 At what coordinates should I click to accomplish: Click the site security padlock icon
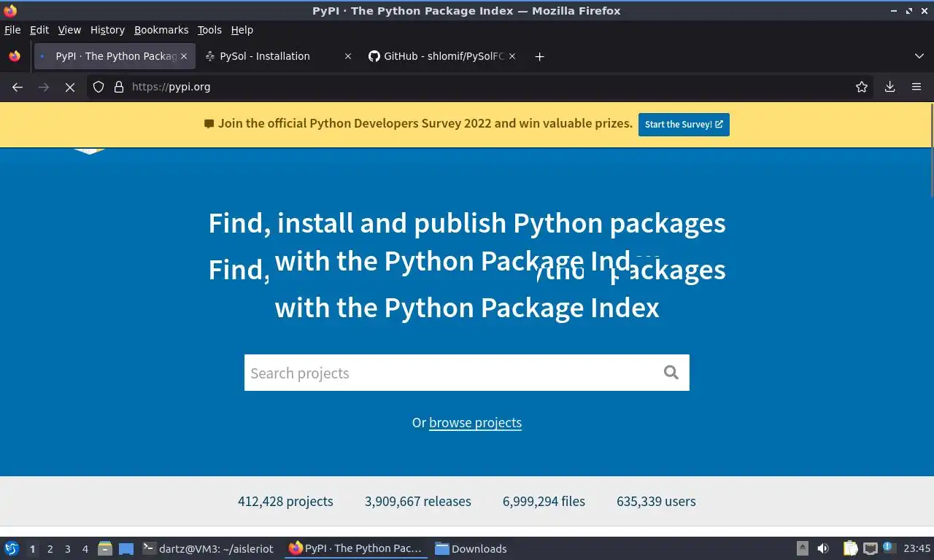pos(119,87)
